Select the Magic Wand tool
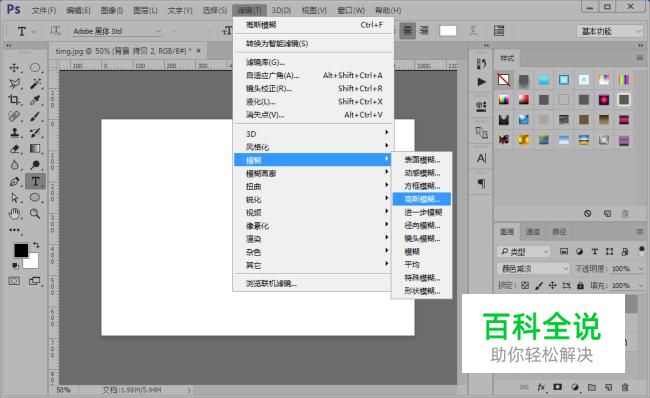Viewport: 650px width, 398px height. pyautogui.click(x=35, y=84)
